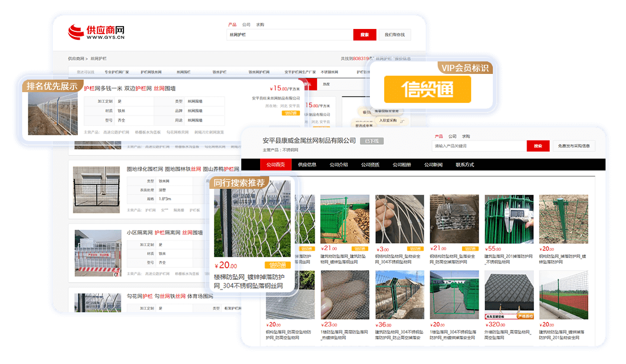
Task: Click the red 搜索 button beside 丝网护栏
Action: coord(364,35)
